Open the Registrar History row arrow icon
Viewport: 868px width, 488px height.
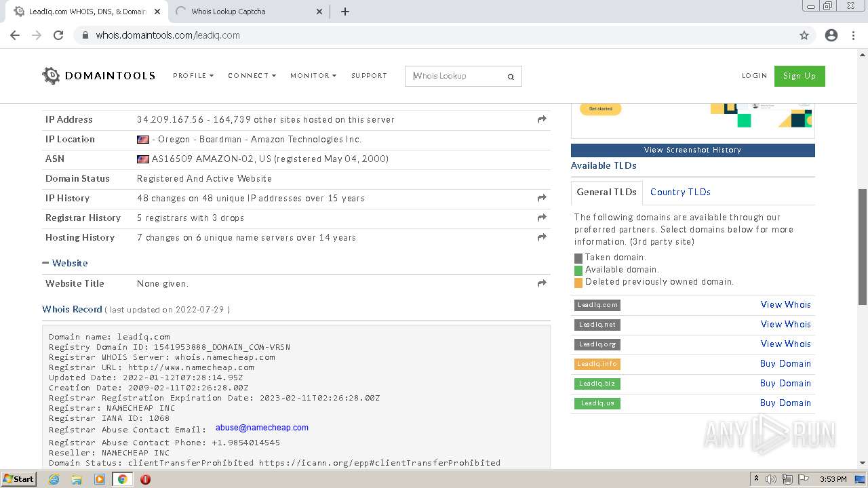point(542,218)
